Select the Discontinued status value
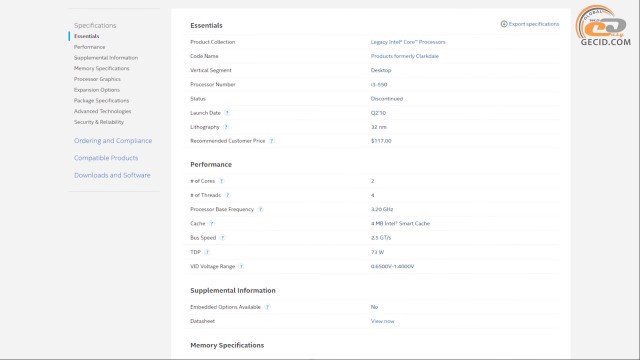This screenshot has width=640, height=360. click(x=387, y=99)
